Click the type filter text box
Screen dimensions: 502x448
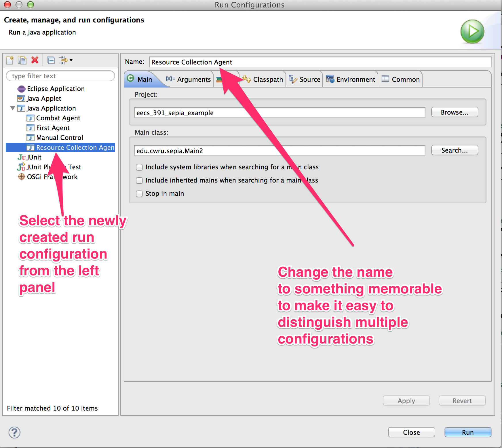[60, 76]
